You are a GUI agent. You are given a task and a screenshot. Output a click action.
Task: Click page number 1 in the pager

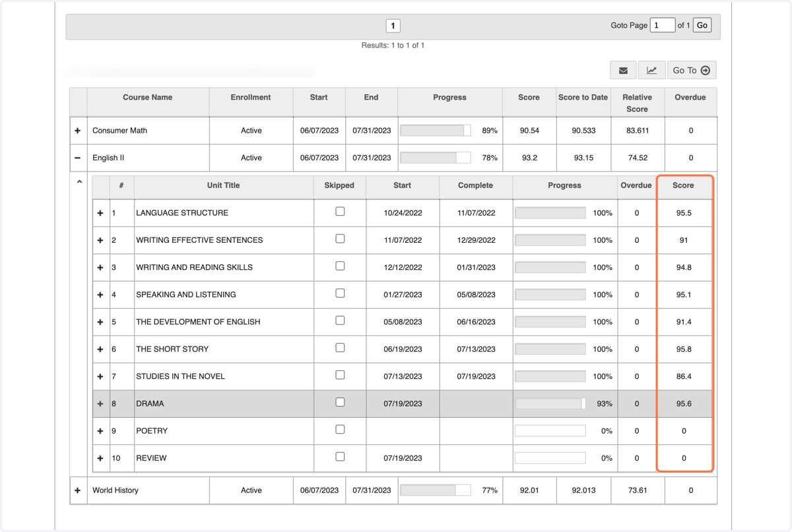click(x=393, y=26)
